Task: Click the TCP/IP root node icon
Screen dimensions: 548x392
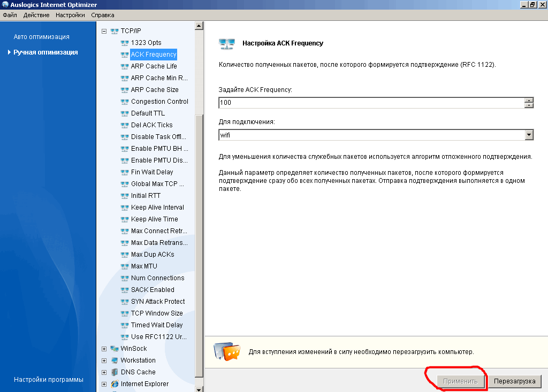Action: [115, 31]
